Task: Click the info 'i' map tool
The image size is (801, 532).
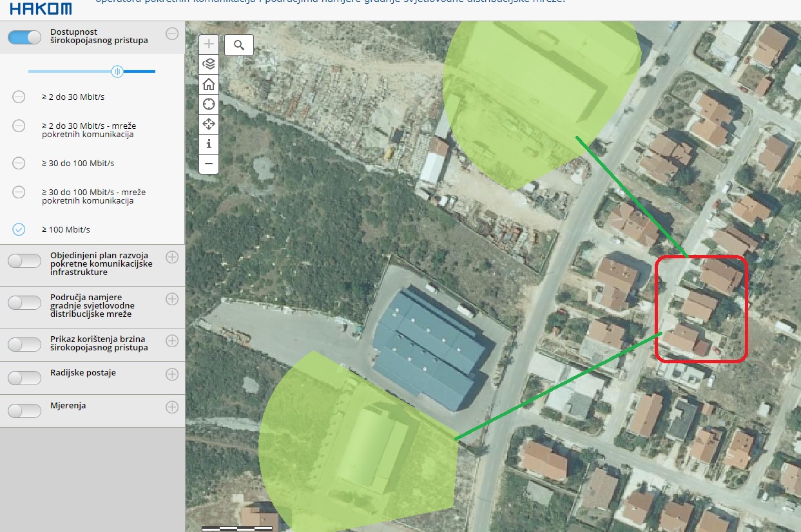Action: [x=209, y=144]
